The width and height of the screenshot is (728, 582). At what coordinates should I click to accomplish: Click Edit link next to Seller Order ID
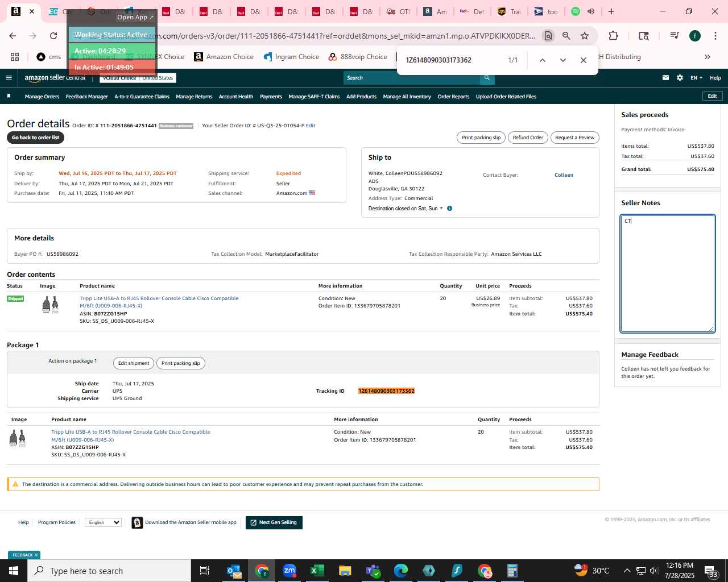coord(311,126)
